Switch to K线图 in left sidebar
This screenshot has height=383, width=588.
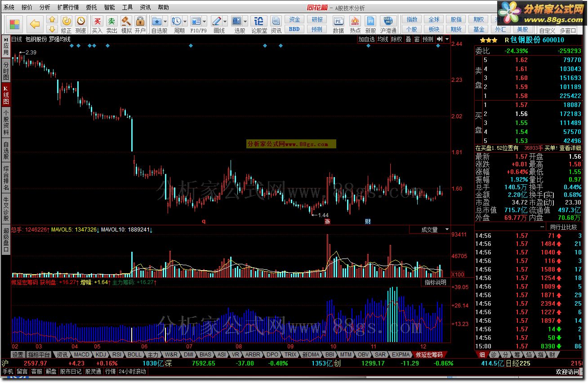[x=6, y=95]
